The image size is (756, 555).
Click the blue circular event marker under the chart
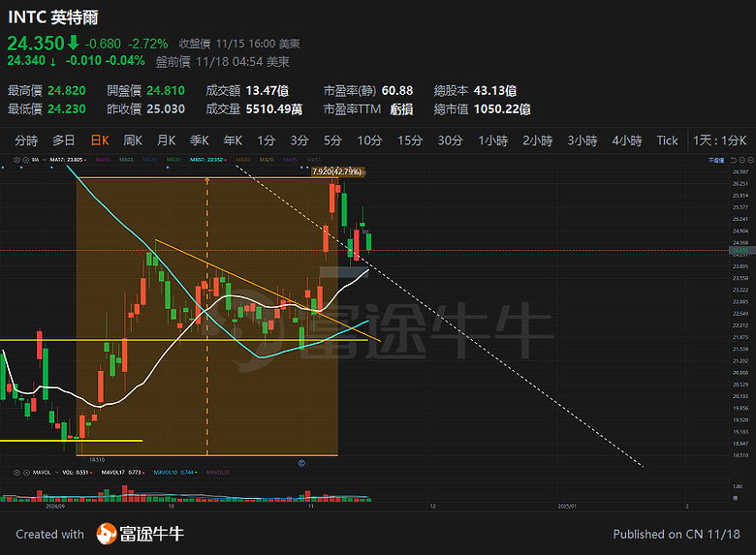click(x=301, y=463)
